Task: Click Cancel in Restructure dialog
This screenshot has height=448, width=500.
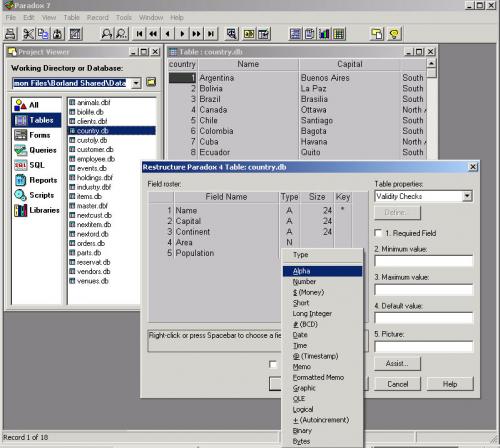Action: click(x=397, y=384)
